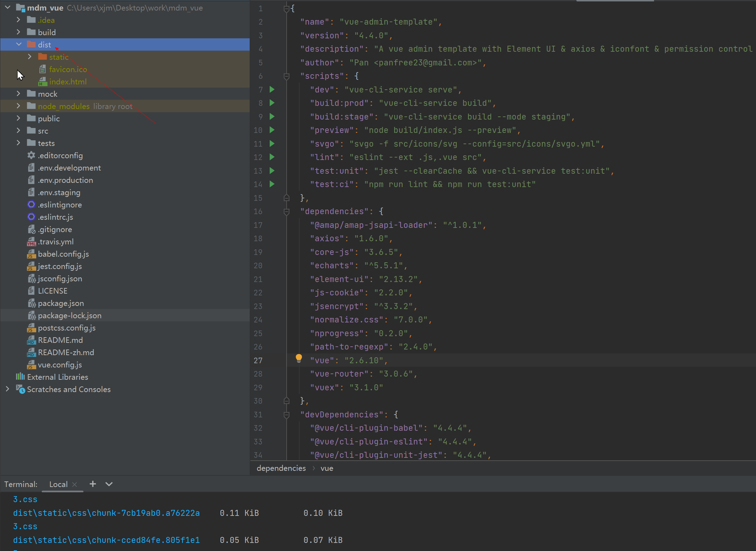
Task: Expand the static folder
Action: (x=30, y=57)
